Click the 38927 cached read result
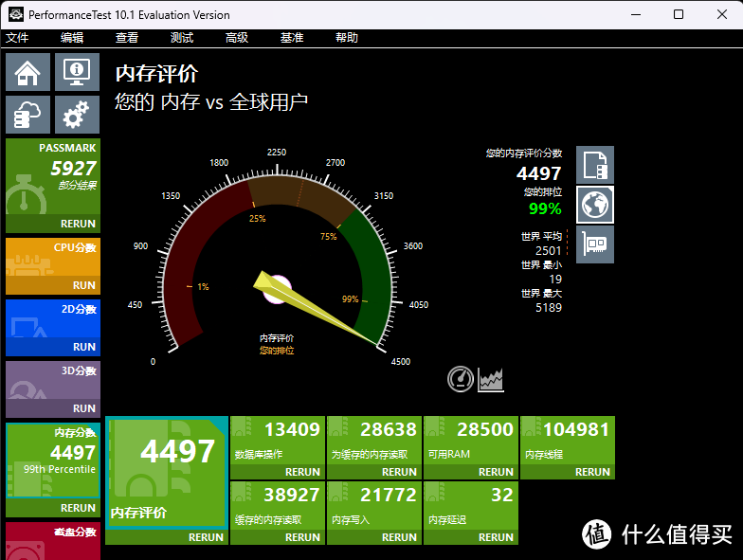743x560 pixels. [x=278, y=506]
